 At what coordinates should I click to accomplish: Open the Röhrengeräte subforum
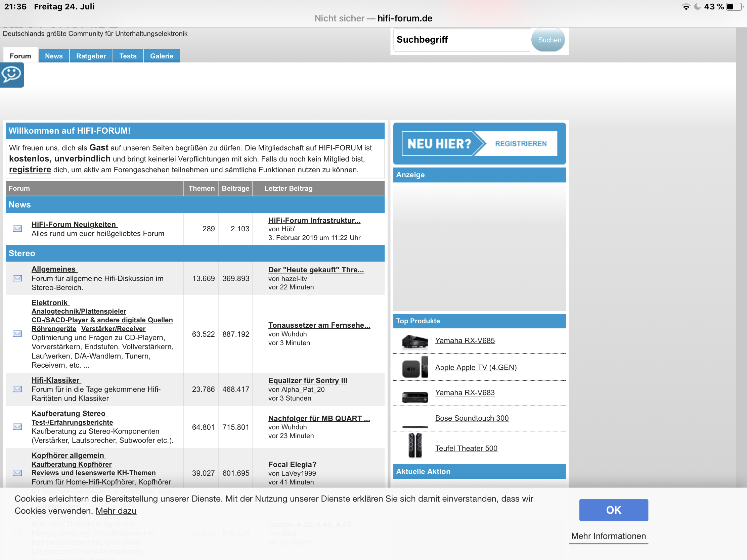(x=54, y=329)
